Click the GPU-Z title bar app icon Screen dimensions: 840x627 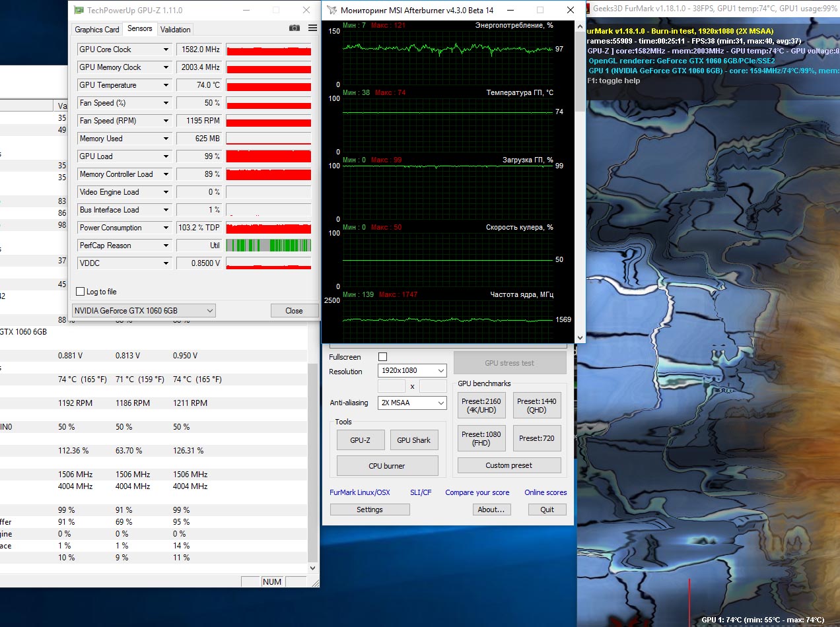point(79,11)
